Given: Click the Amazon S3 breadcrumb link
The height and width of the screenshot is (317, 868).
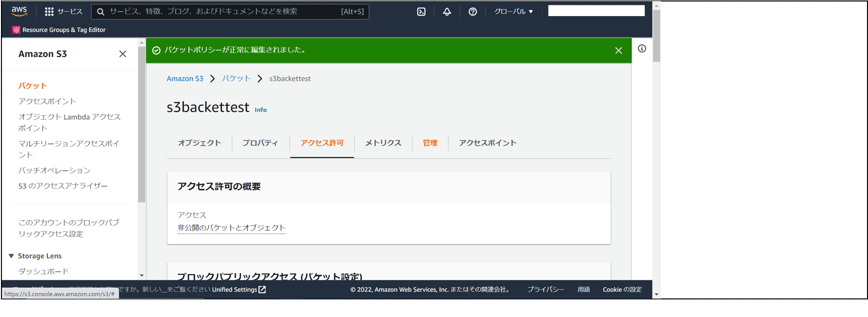Looking at the screenshot, I should (x=185, y=79).
